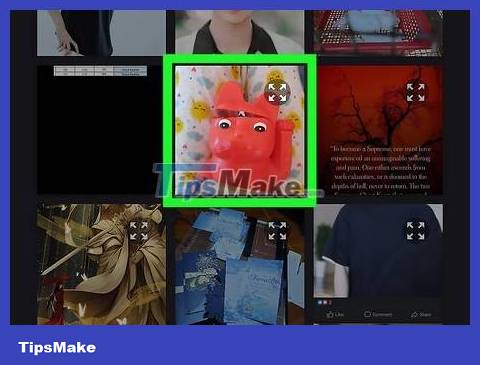Expand the red tree quote image
This screenshot has height=365, width=480.
pos(415,92)
